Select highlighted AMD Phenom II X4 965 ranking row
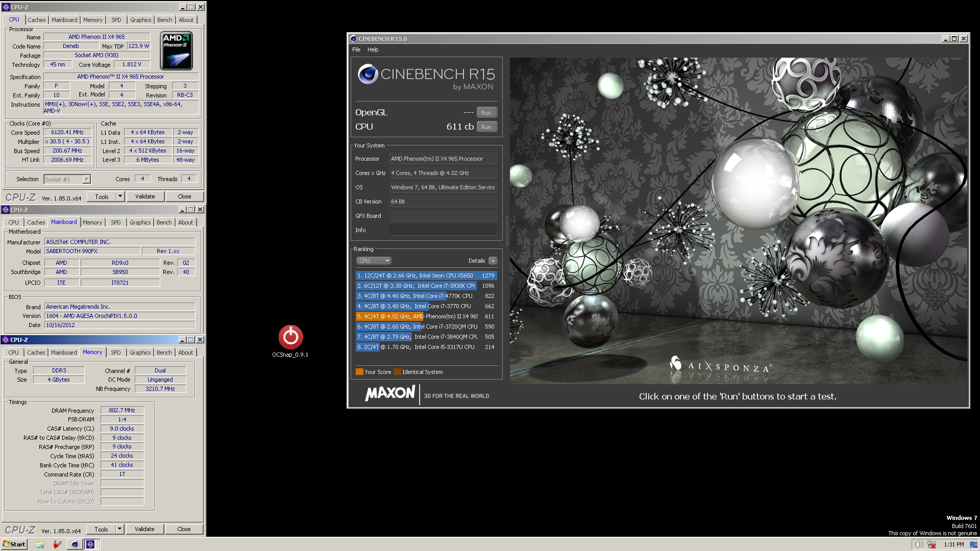Screen dimensions: 980x551 point(426,316)
